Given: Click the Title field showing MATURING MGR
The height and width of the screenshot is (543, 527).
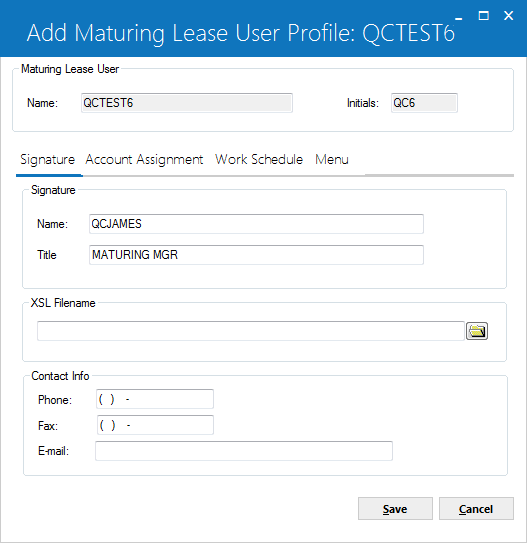Looking at the screenshot, I should pos(256,255).
